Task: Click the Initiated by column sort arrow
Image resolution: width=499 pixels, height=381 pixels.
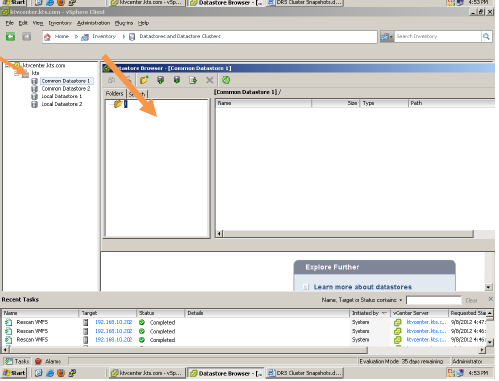Action: point(384,313)
